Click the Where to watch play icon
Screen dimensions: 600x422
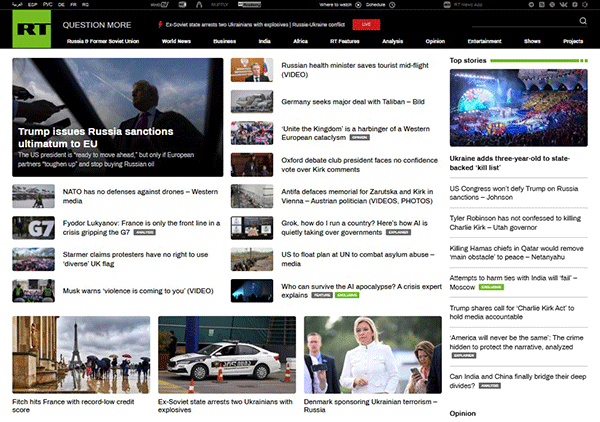click(x=358, y=5)
